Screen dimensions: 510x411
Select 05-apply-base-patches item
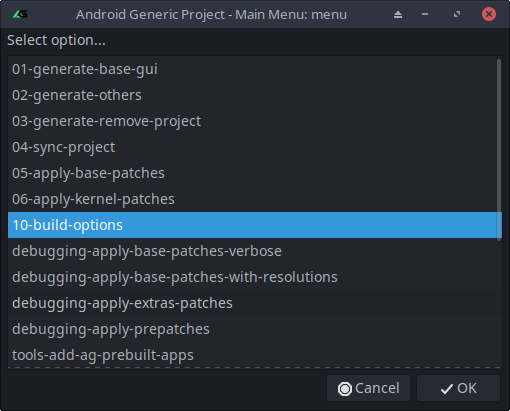coord(255,173)
